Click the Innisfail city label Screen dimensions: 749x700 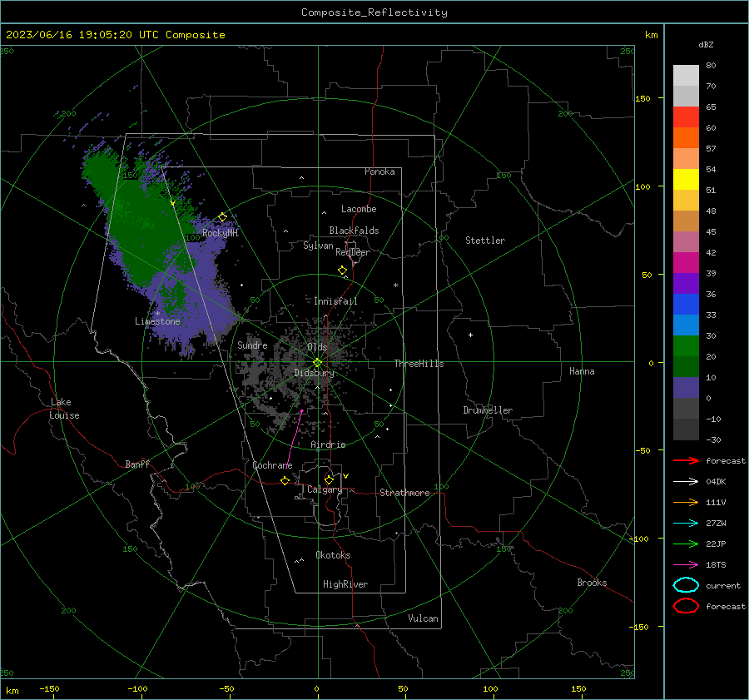(335, 301)
